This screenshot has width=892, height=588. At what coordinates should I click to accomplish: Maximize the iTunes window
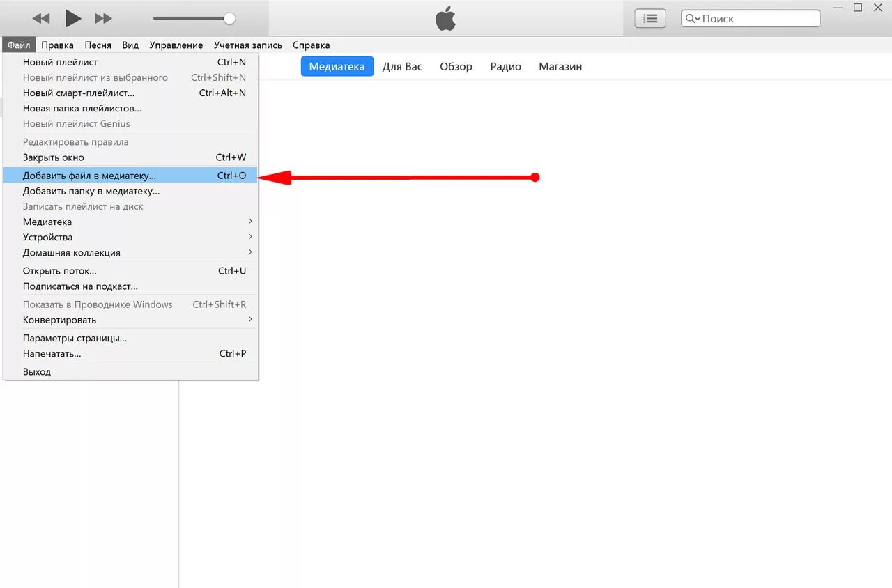(x=858, y=8)
